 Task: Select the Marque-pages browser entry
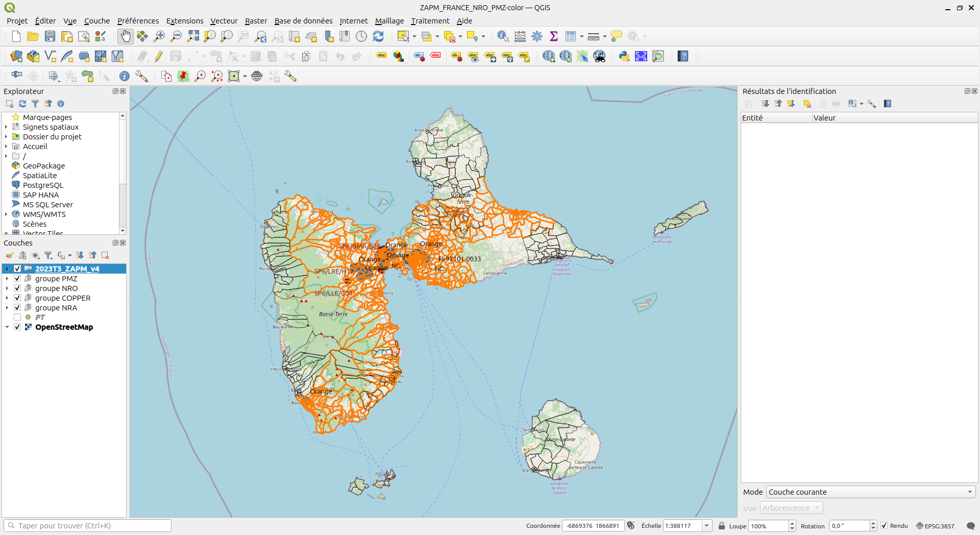tap(47, 117)
